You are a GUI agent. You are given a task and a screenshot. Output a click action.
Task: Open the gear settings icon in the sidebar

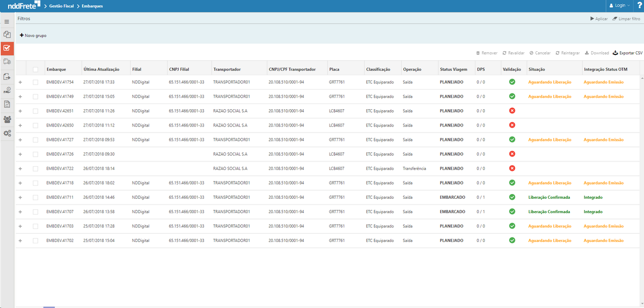click(7, 133)
